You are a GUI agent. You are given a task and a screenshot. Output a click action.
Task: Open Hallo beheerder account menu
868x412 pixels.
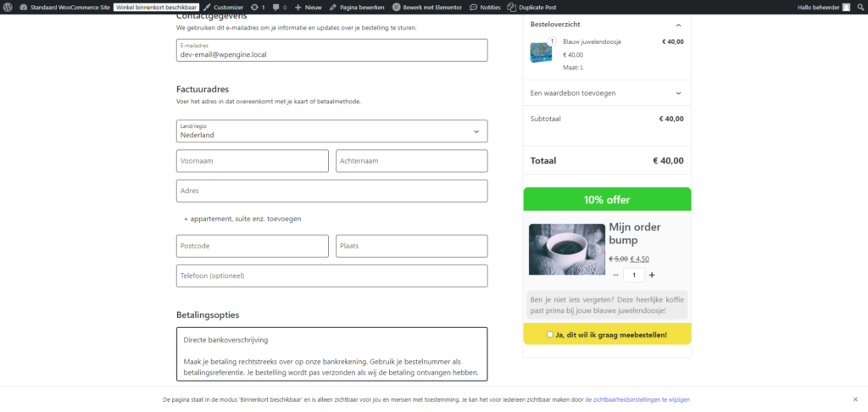823,7
